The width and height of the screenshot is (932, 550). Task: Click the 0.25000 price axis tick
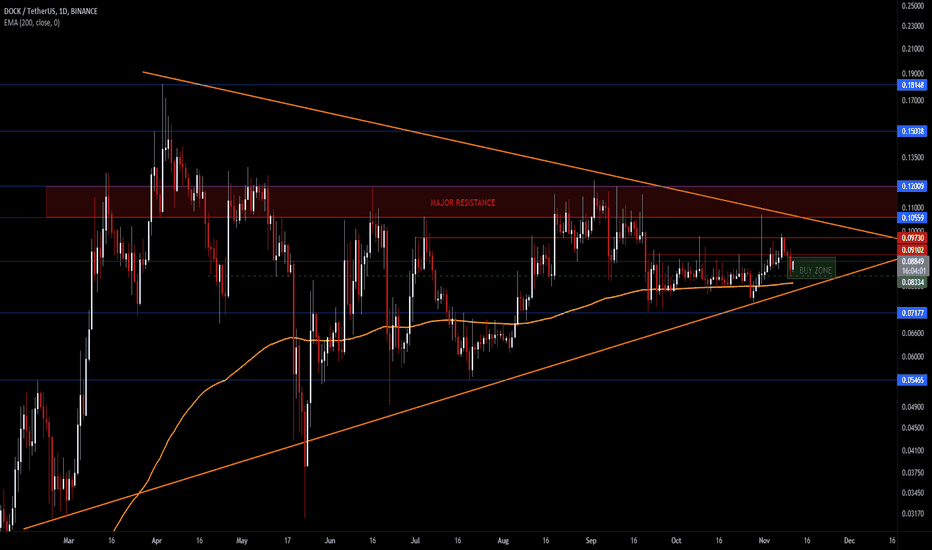(912, 6)
